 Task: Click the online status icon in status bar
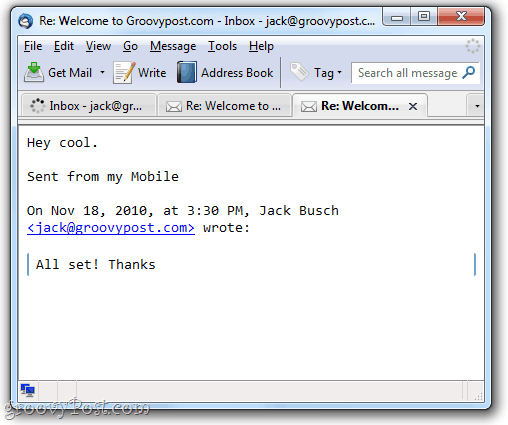[28, 390]
